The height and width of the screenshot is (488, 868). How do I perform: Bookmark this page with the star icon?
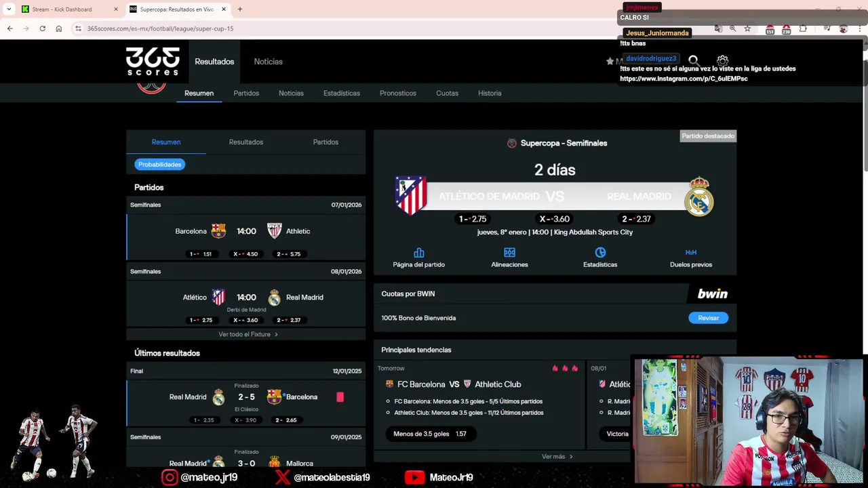point(747,28)
